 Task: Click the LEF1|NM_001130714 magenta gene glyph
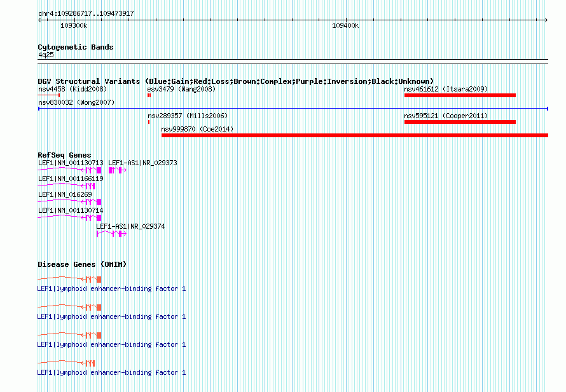70,217
